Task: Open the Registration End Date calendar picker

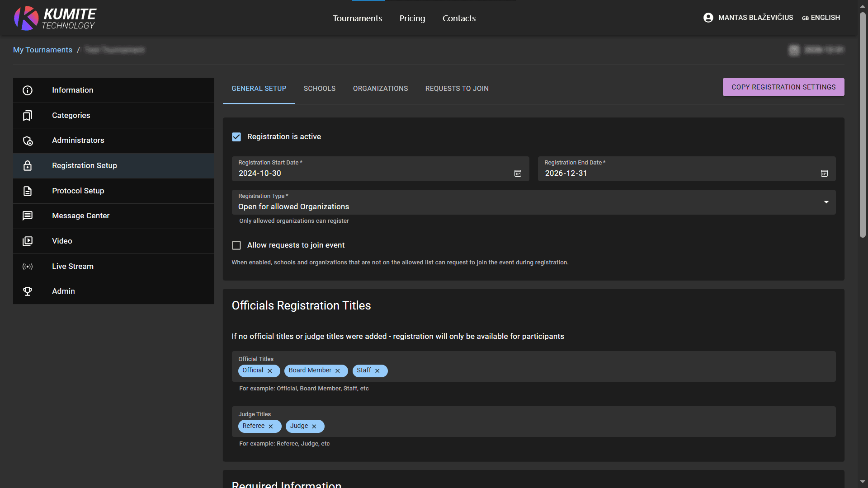Action: coord(824,173)
